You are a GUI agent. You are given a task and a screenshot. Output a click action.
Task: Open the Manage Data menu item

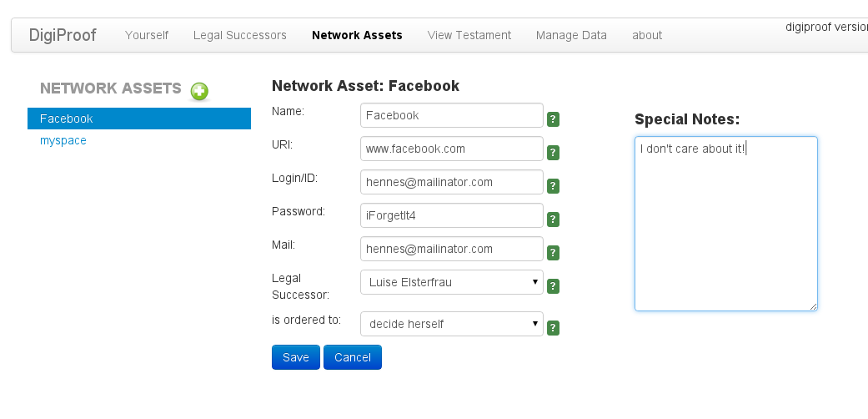pyautogui.click(x=571, y=35)
